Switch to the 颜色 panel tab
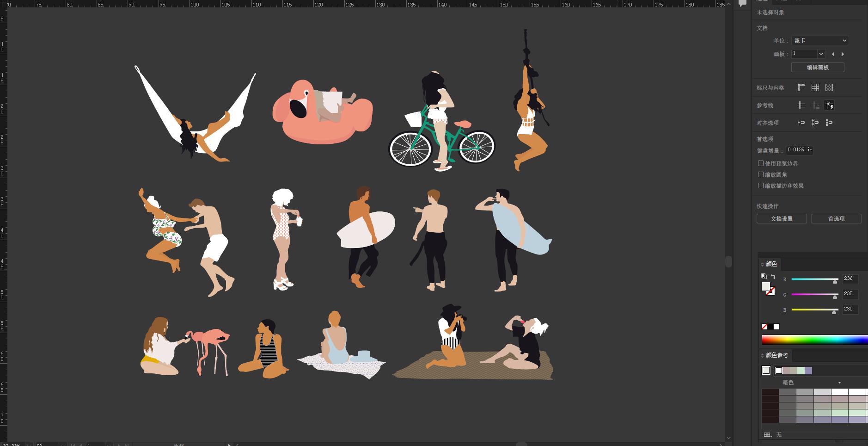 pyautogui.click(x=771, y=264)
